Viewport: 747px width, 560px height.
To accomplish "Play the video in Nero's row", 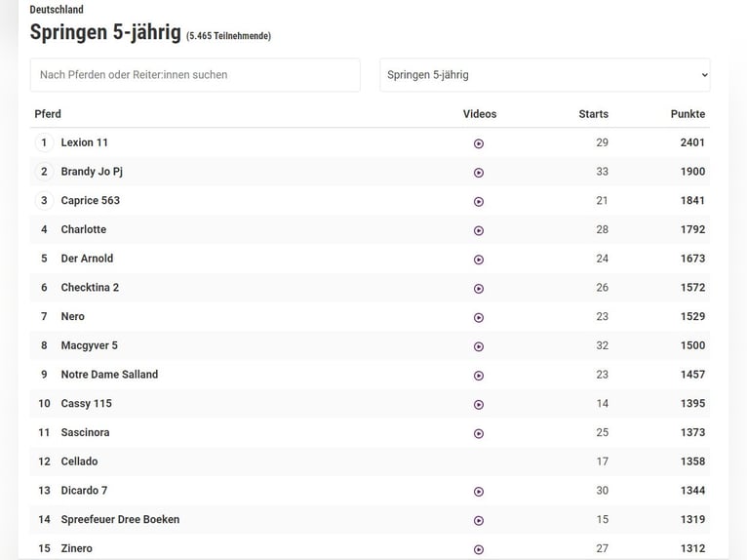I will (478, 318).
